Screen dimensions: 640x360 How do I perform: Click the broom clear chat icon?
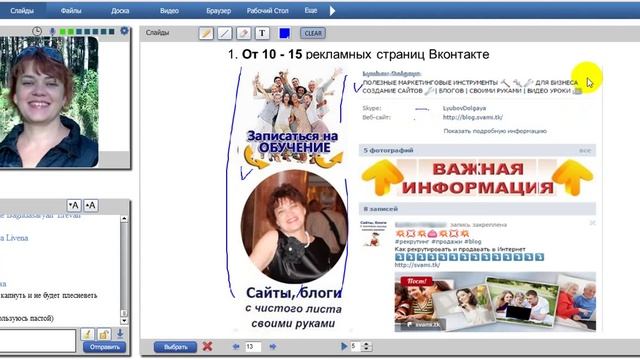tap(87, 334)
